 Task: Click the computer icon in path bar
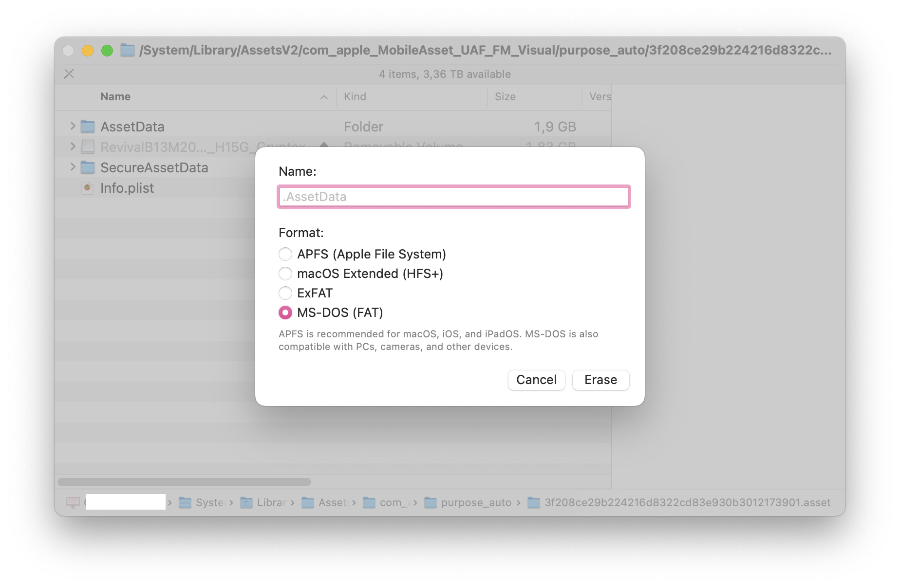pos(73,502)
